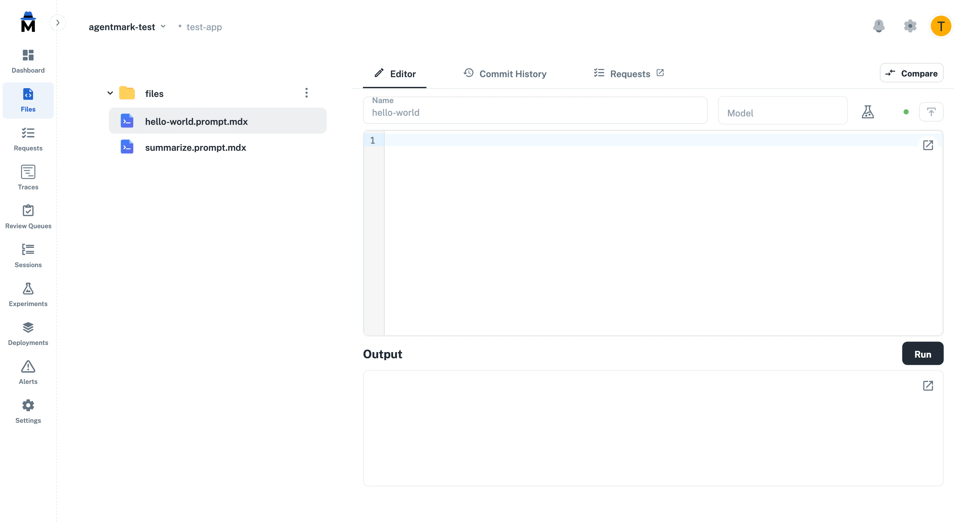Open the Files section in the sidebar

coord(28,100)
